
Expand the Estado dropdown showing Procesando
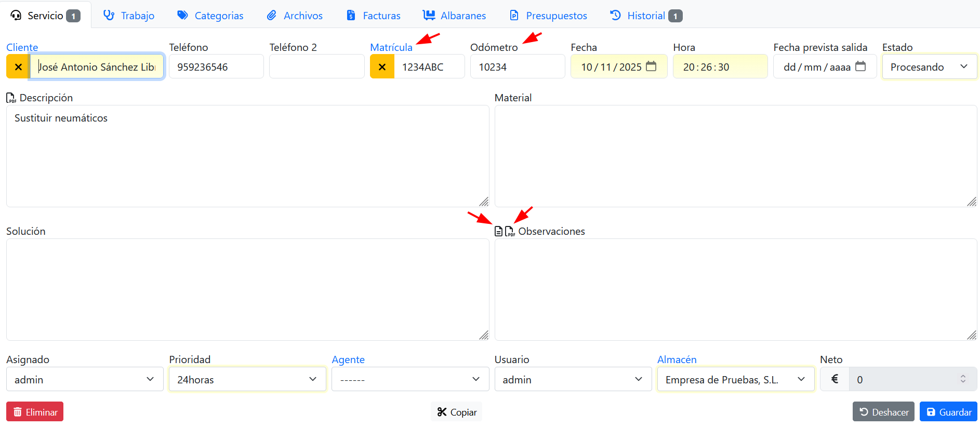point(929,67)
